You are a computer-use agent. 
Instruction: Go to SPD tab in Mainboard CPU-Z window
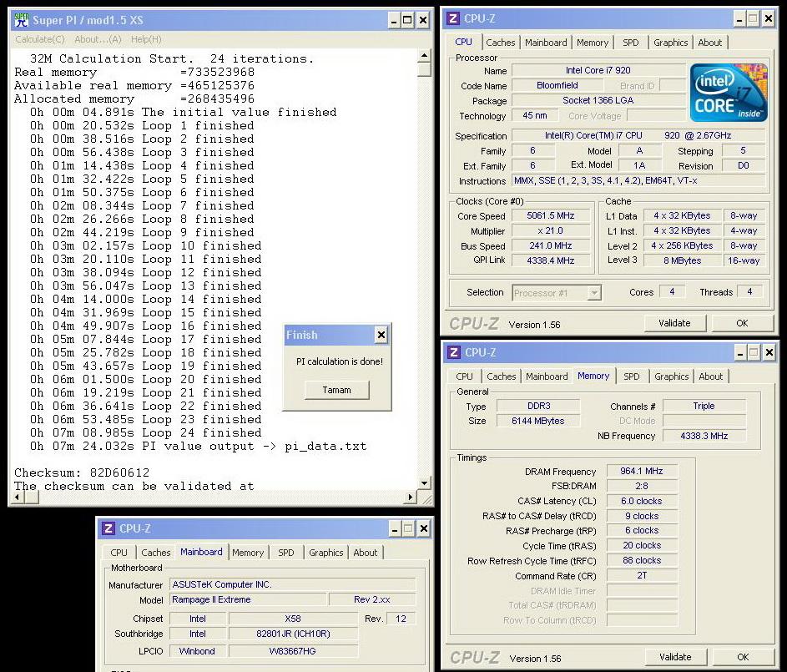point(286,553)
